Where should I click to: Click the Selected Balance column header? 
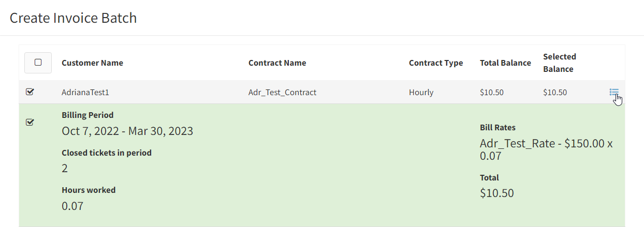pyautogui.click(x=559, y=63)
